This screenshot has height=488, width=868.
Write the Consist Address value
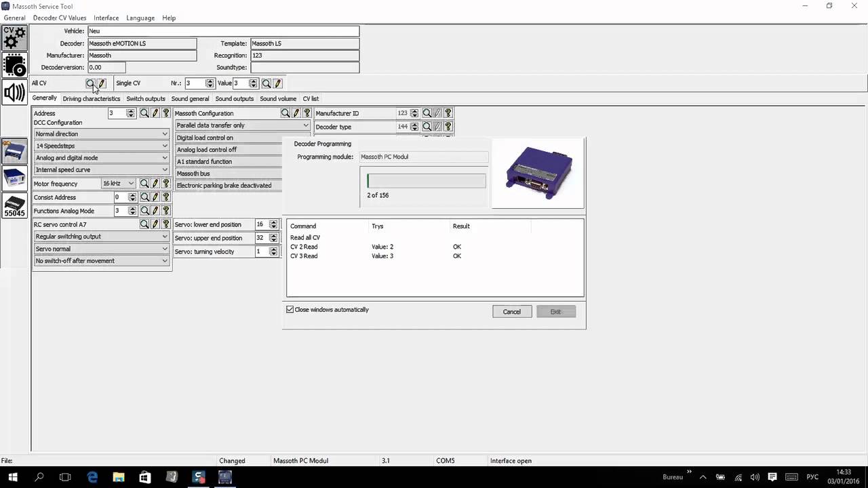pyautogui.click(x=155, y=197)
